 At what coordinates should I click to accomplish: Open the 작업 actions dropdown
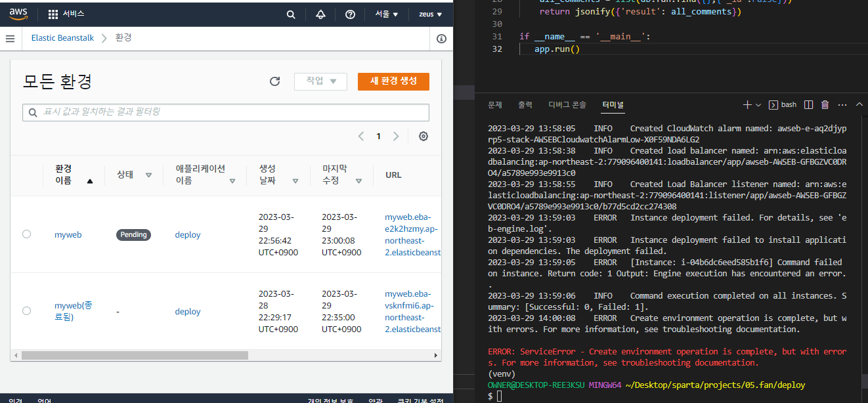[320, 81]
